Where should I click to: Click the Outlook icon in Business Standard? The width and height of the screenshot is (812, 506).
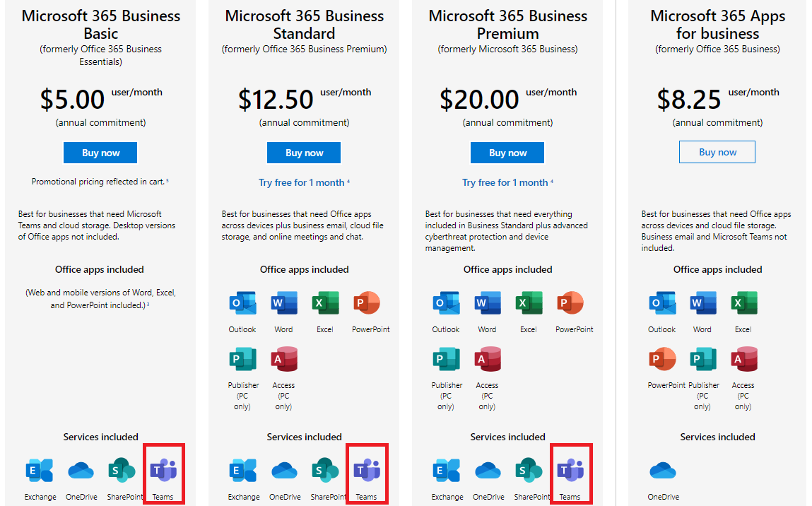pos(242,304)
